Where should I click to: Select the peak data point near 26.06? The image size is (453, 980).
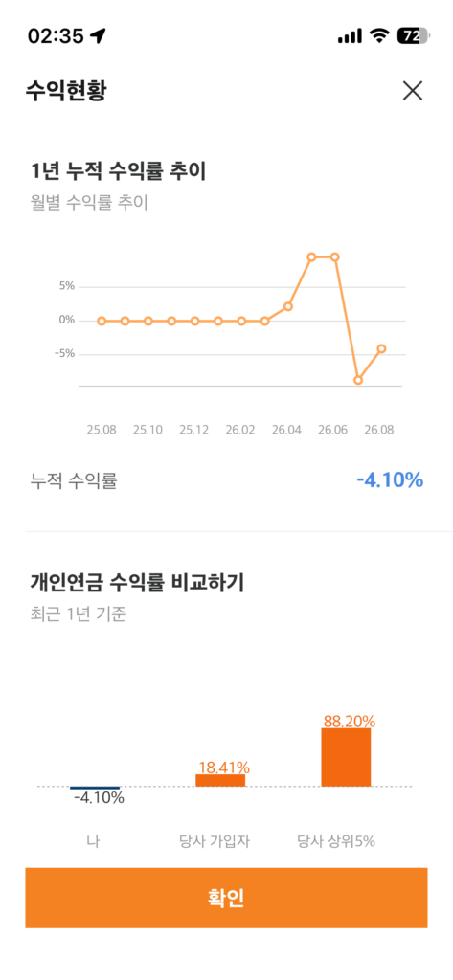click(x=335, y=256)
